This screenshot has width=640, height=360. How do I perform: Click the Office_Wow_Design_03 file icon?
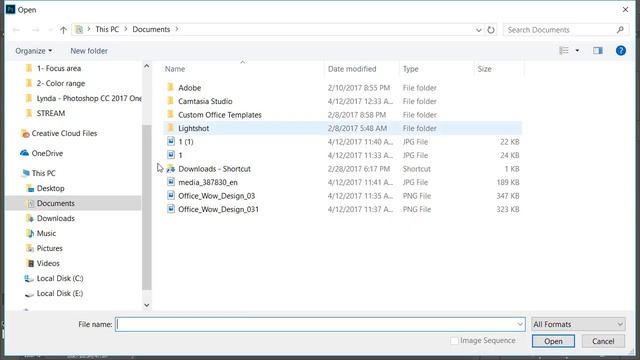pyautogui.click(x=171, y=196)
